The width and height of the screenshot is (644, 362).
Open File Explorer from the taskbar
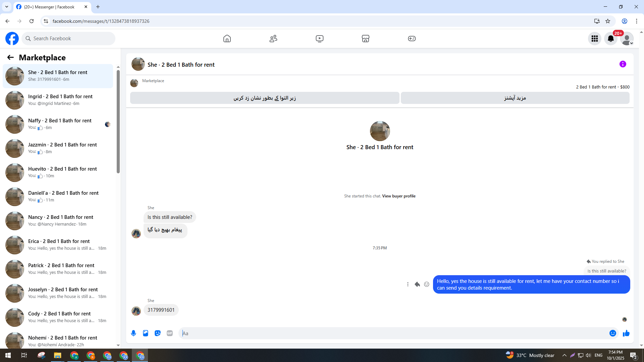[58, 355]
